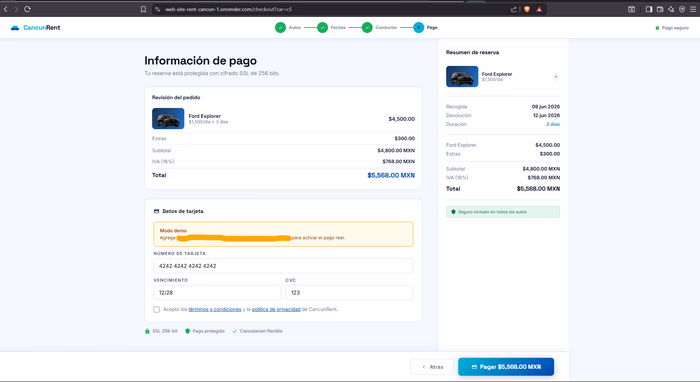
Task: Open the Autos step label
Action: point(295,28)
